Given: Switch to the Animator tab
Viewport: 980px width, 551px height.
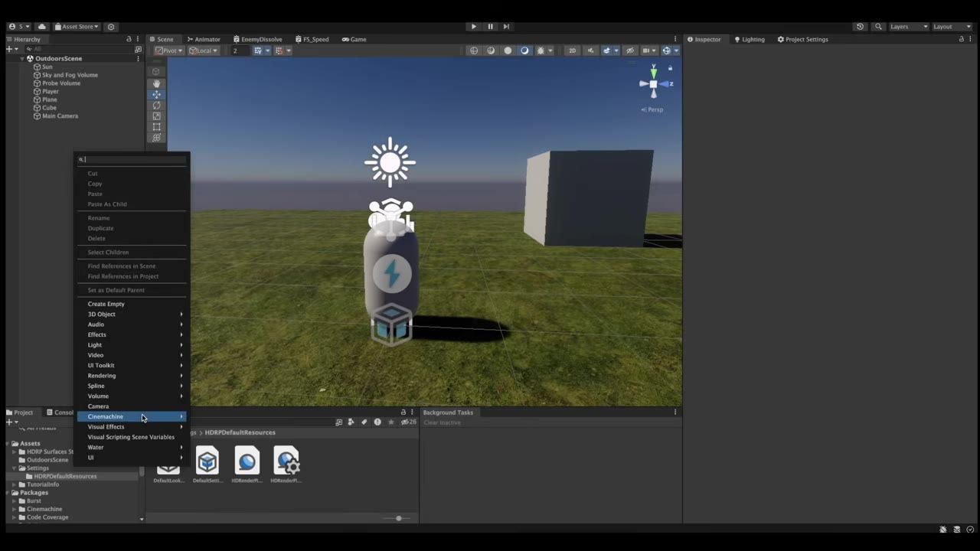Looking at the screenshot, I should click(x=203, y=39).
